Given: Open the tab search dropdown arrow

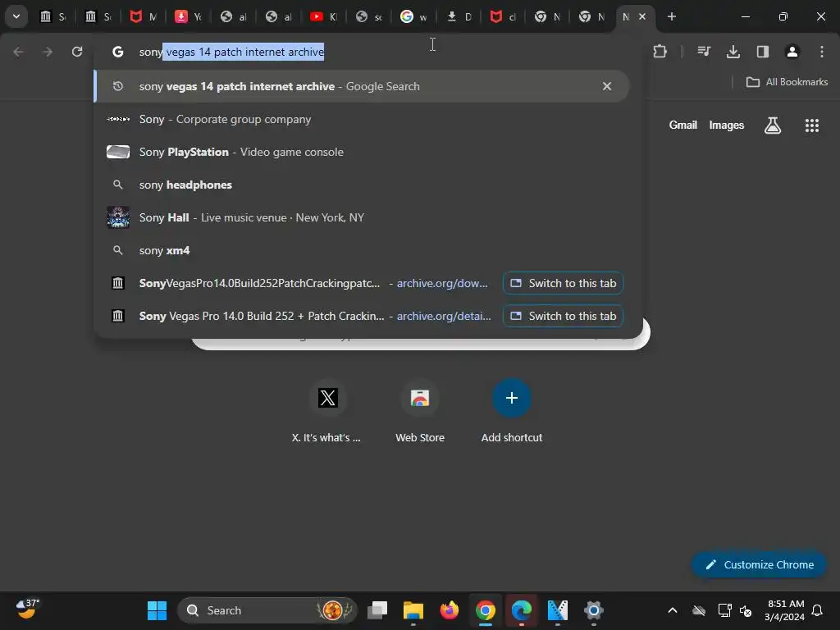Looking at the screenshot, I should coord(16,16).
